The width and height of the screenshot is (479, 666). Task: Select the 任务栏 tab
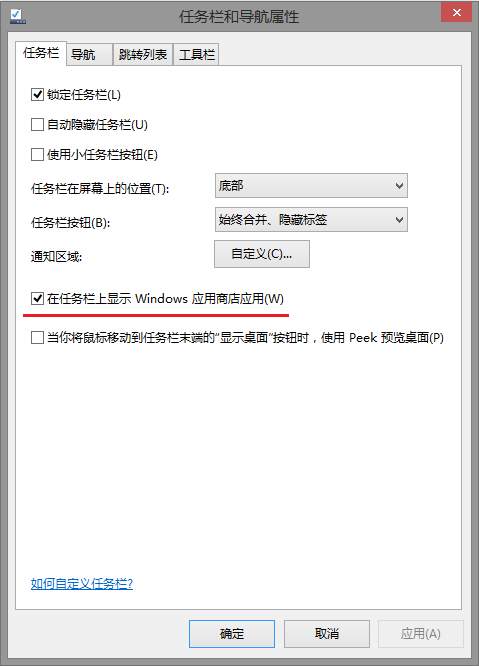click(x=41, y=53)
